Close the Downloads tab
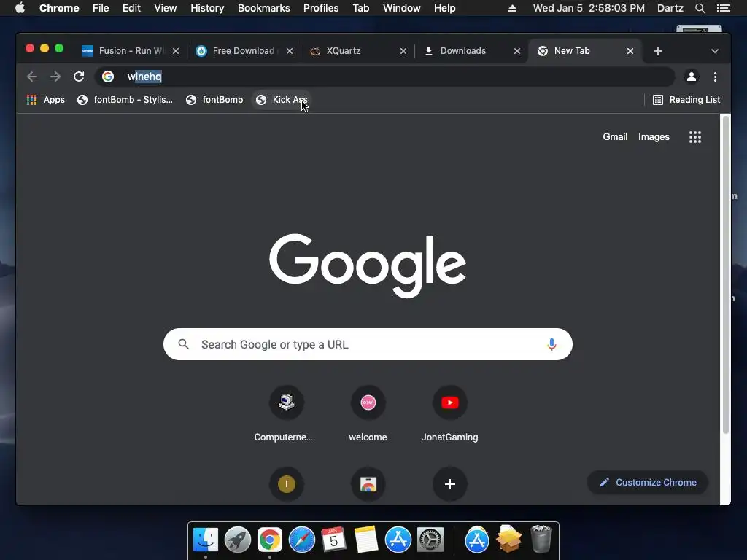The image size is (747, 560). [517, 51]
